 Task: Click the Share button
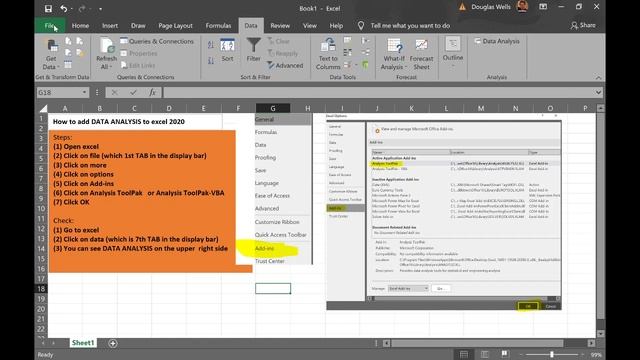[583, 25]
